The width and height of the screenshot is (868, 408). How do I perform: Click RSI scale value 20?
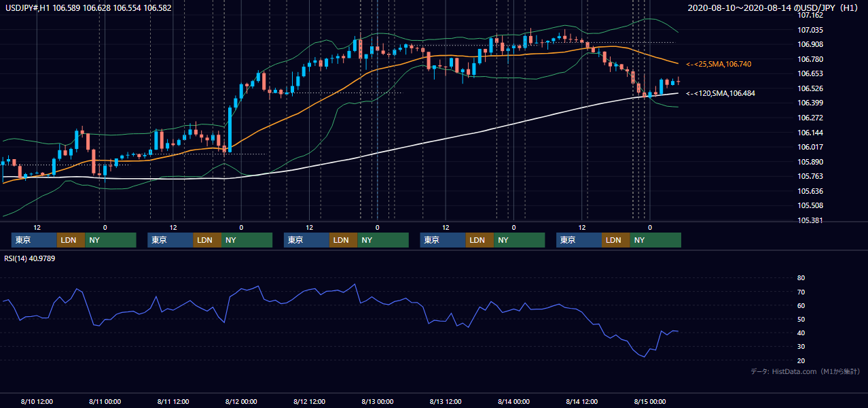(x=801, y=360)
